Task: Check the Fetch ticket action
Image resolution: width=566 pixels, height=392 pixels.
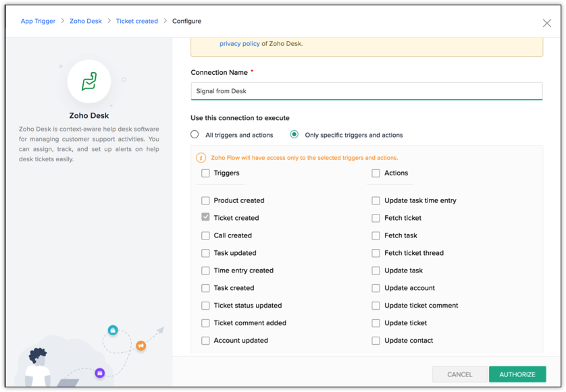Action: pyautogui.click(x=376, y=218)
